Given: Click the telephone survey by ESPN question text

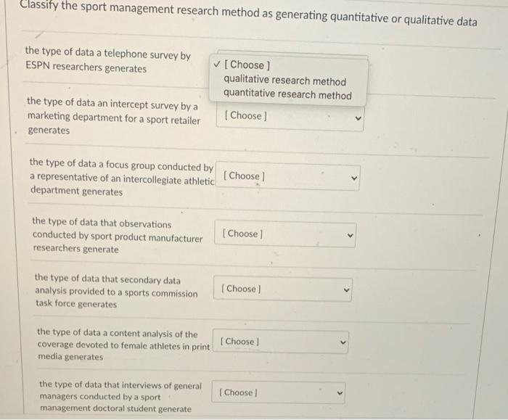Looking at the screenshot, I should tap(107, 61).
